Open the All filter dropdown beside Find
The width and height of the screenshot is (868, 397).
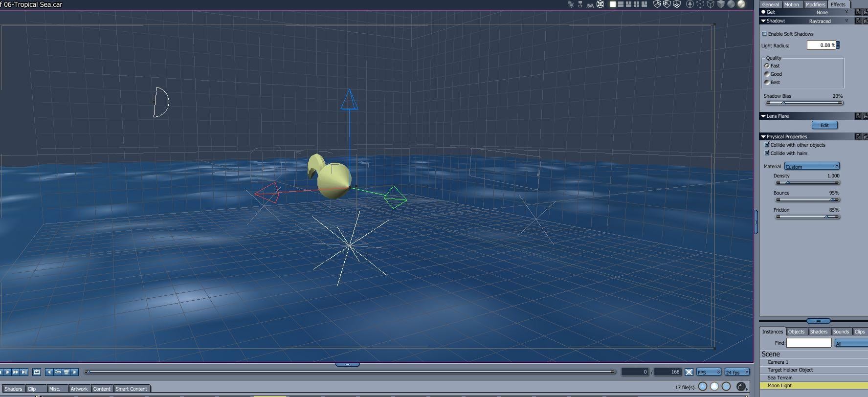click(851, 343)
